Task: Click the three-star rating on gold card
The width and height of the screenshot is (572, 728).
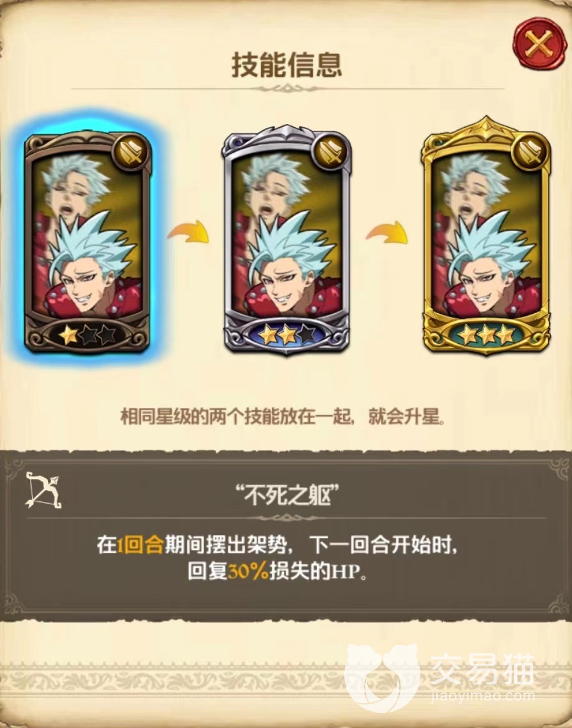Action: pos(485,333)
